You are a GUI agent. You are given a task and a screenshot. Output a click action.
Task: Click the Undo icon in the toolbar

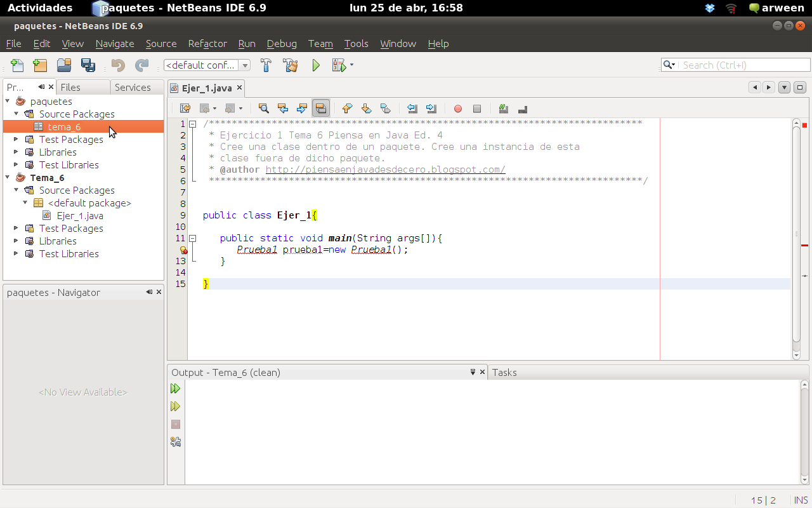coord(119,65)
